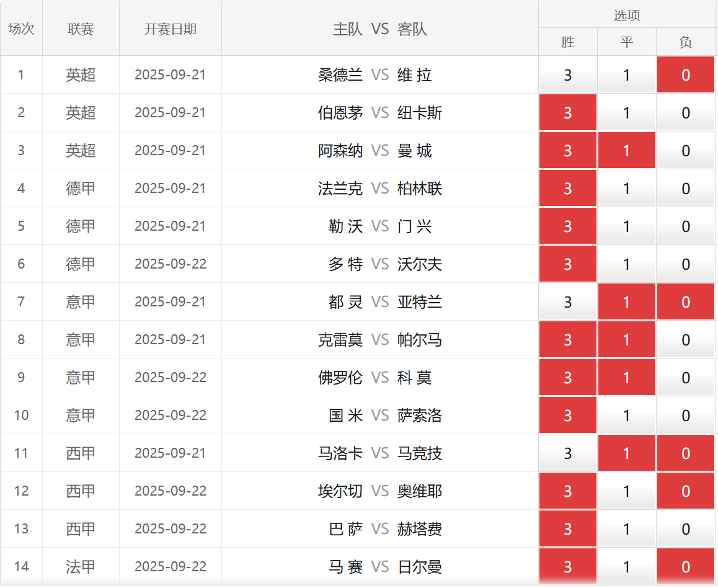The image size is (718, 588).
Task: Select loss option 0 for 法兰克 VS 柏林联
Action: [x=686, y=189]
